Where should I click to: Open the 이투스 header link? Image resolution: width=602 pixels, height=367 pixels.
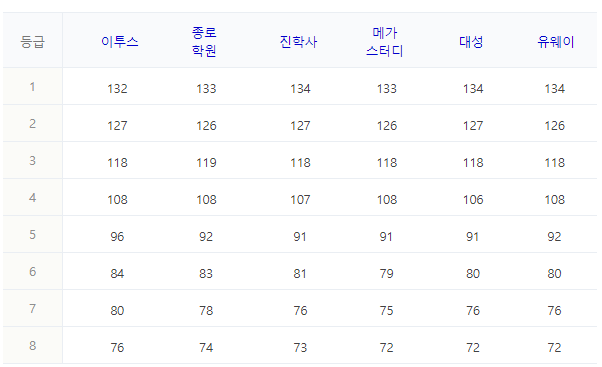coord(119,41)
